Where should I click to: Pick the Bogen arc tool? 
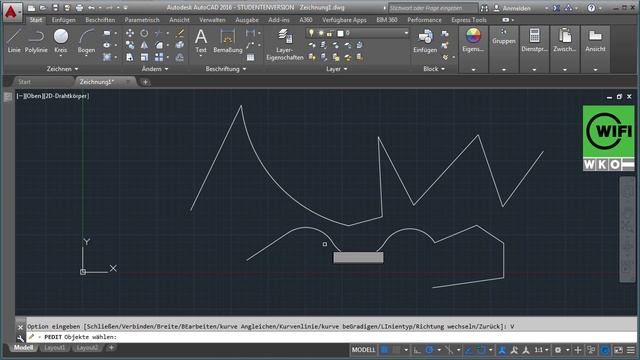click(86, 41)
